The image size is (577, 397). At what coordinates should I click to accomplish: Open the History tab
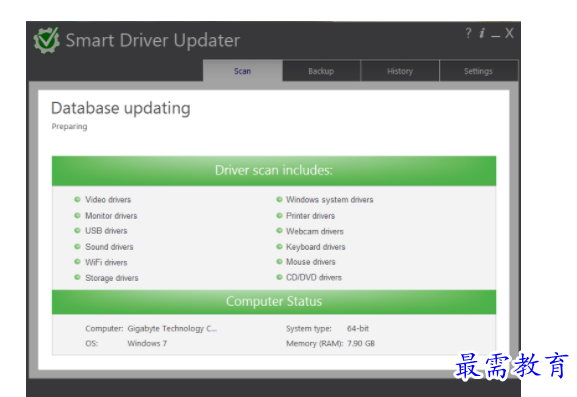tap(400, 71)
